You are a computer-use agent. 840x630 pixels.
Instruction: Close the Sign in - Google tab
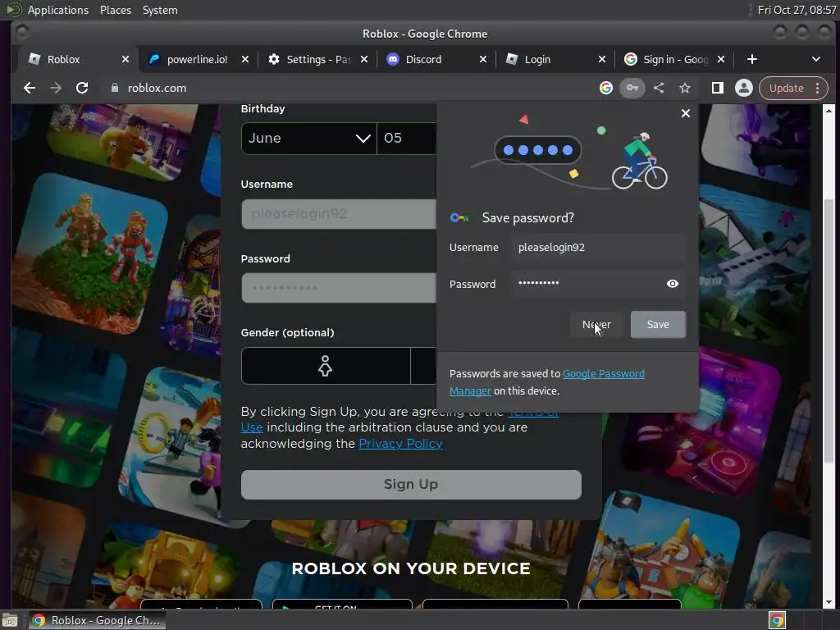click(721, 59)
